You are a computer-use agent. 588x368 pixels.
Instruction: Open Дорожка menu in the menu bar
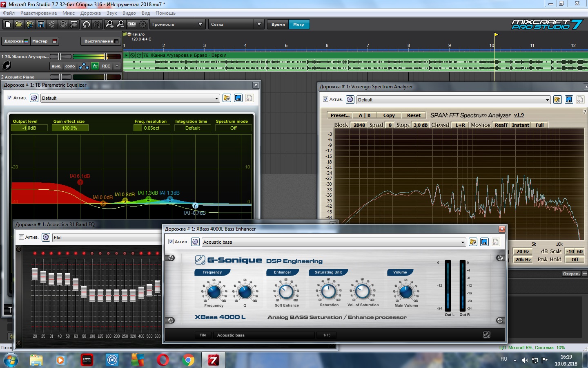click(90, 13)
